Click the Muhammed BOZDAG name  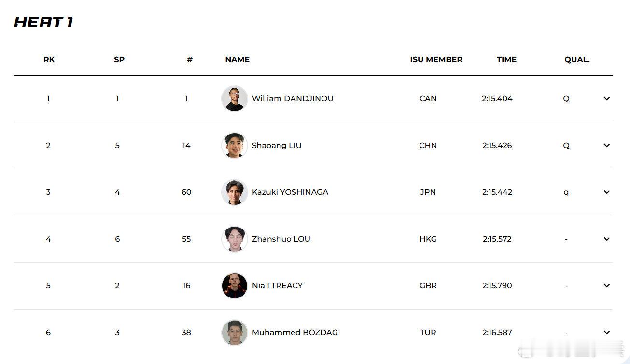[x=294, y=333]
